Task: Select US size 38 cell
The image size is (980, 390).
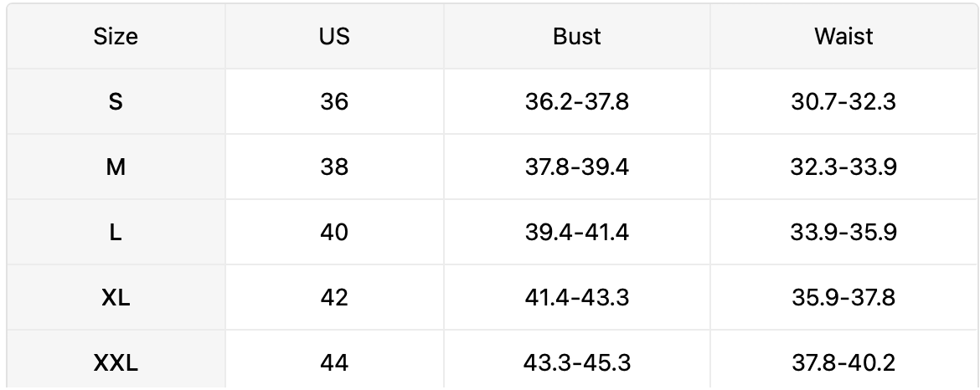Action: click(334, 167)
